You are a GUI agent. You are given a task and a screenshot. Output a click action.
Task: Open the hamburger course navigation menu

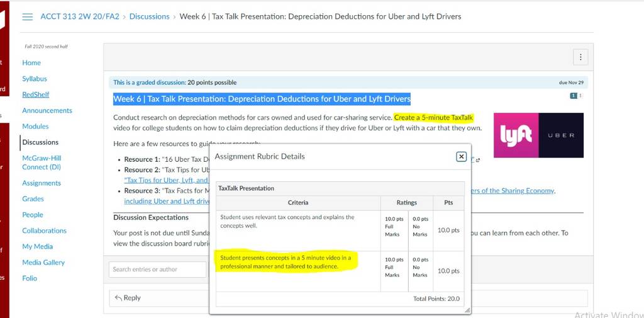click(28, 17)
